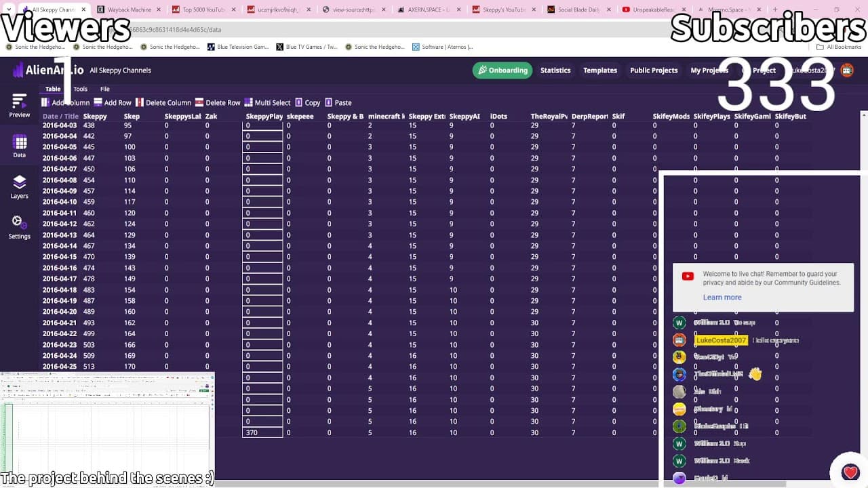
Task: Enable Multi Select in table toolbar
Action: [267, 102]
